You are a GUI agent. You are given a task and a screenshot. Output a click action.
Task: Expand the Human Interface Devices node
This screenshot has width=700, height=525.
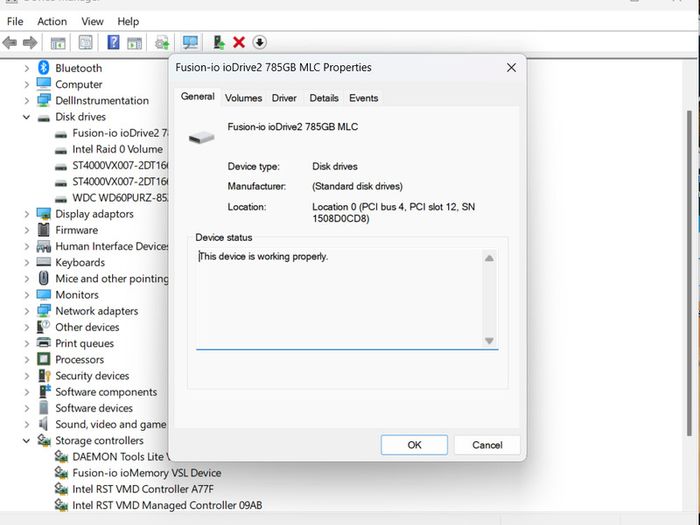[x=26, y=246]
